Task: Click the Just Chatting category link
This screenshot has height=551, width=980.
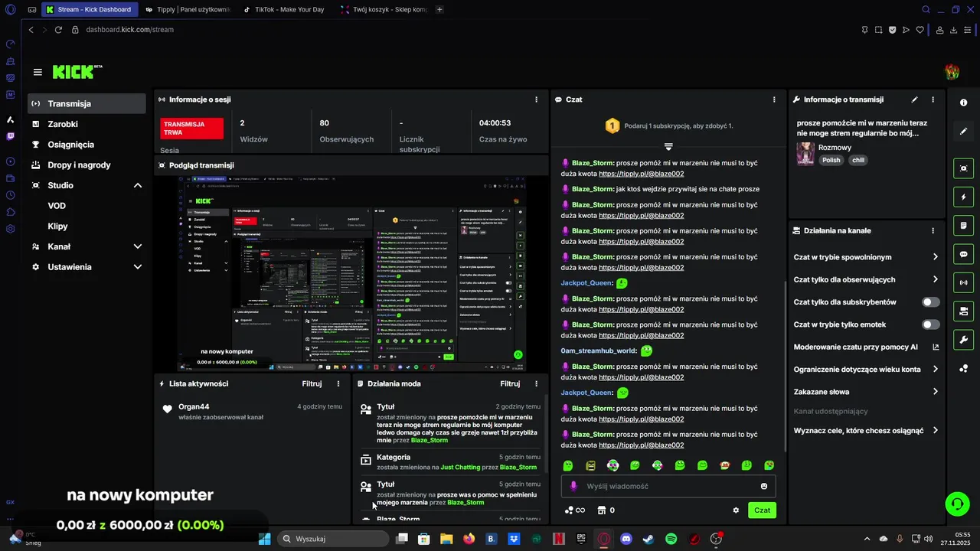Action: pos(459,467)
